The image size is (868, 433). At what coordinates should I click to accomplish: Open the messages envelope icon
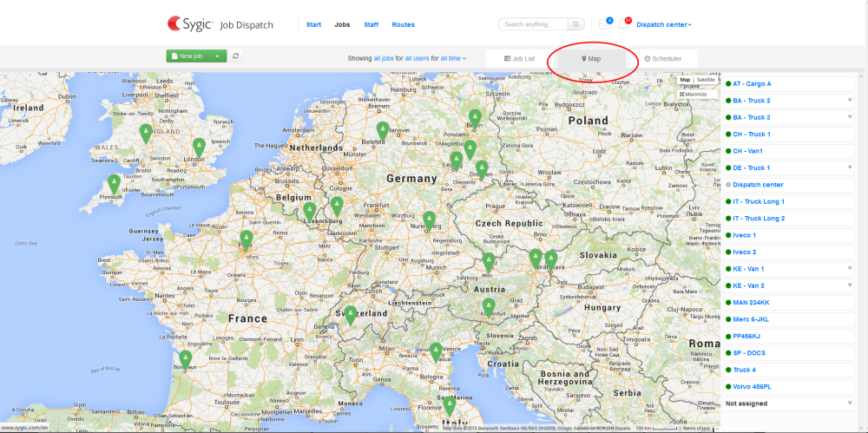click(605, 24)
